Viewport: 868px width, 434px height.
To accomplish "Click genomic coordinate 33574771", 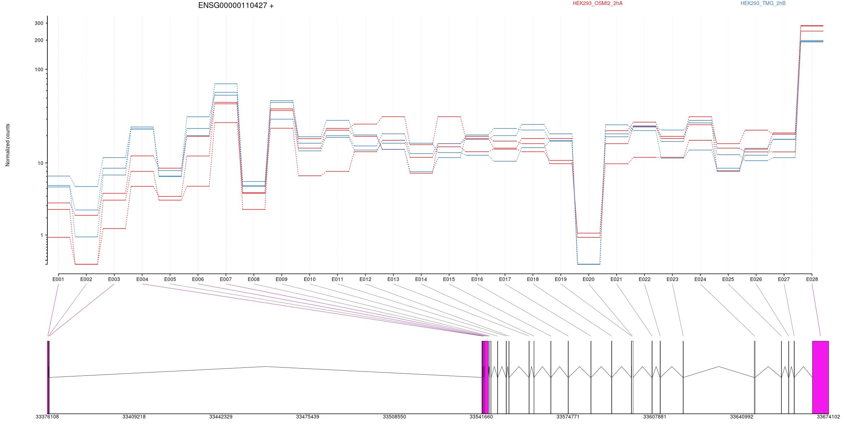I will (x=568, y=417).
